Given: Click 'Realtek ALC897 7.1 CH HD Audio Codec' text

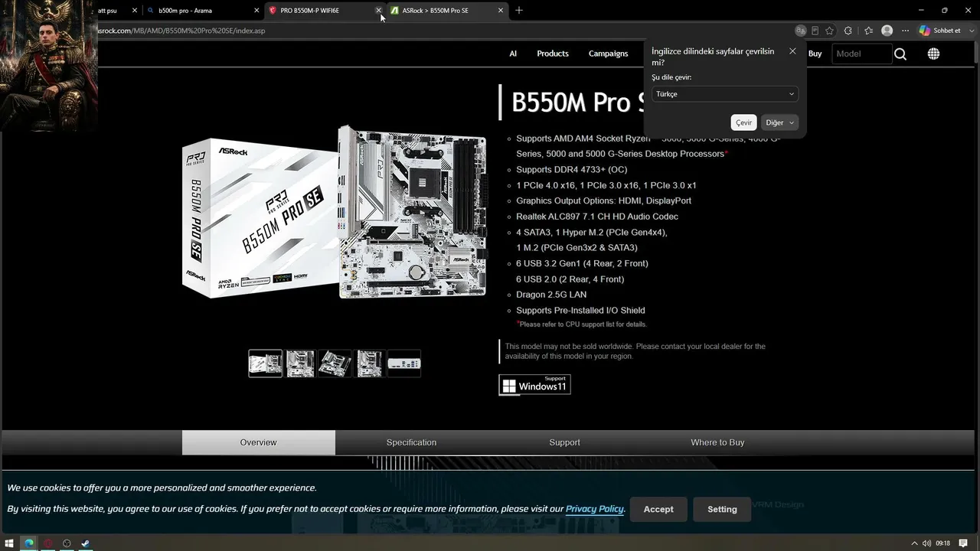Looking at the screenshot, I should [597, 217].
